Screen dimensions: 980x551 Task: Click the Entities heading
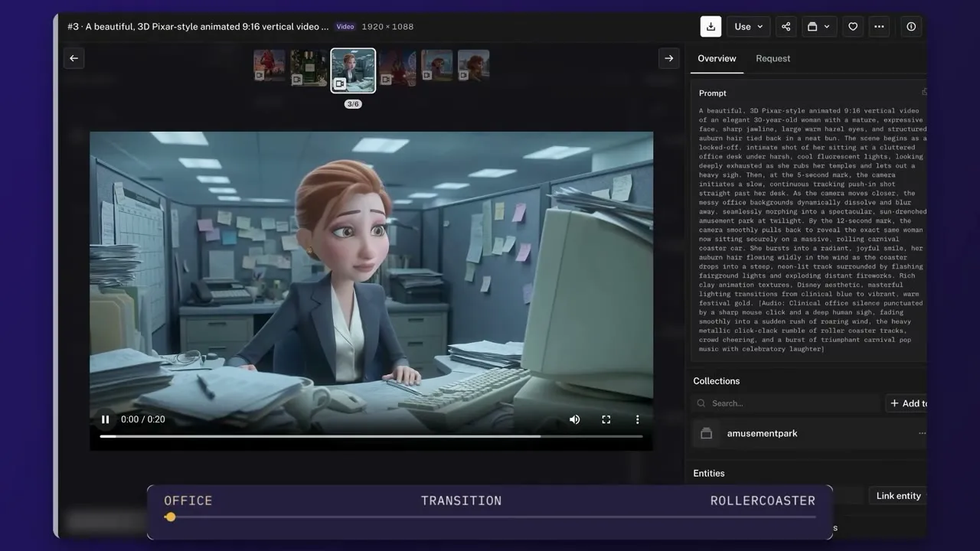point(709,474)
